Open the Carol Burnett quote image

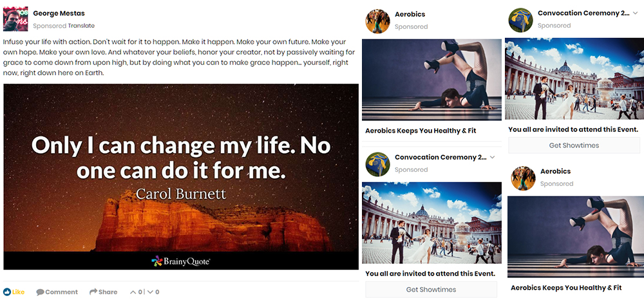181,177
